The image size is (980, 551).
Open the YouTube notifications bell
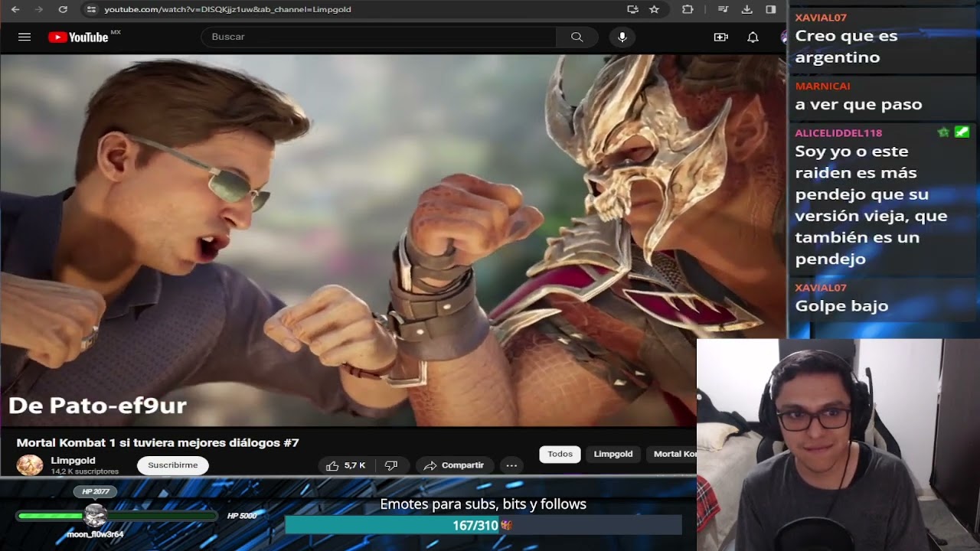(x=753, y=37)
